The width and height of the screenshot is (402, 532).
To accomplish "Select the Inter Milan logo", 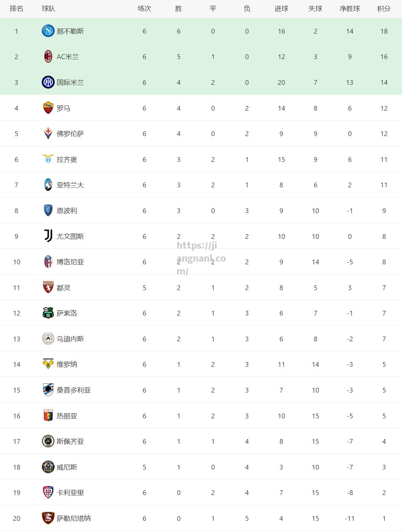I will 48,82.
